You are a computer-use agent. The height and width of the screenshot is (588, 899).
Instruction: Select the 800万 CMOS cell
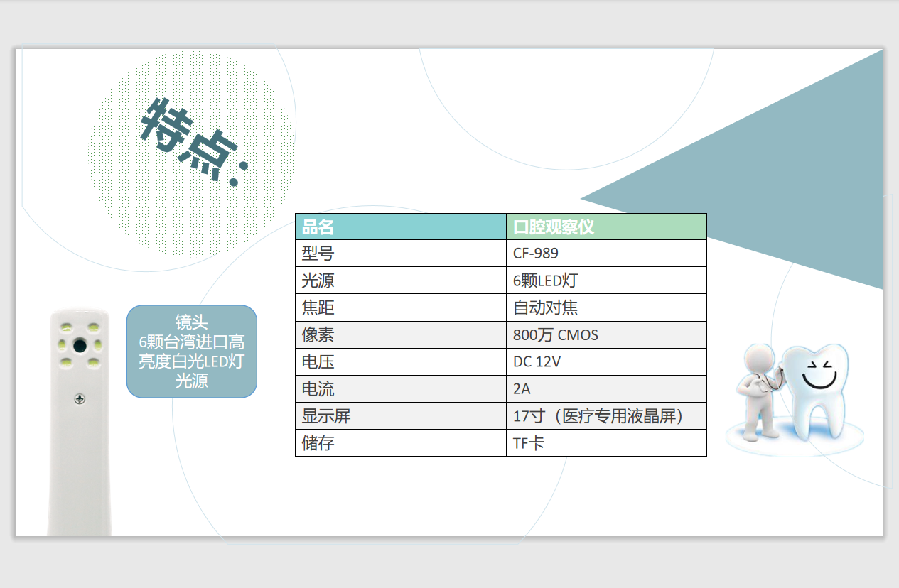606,334
